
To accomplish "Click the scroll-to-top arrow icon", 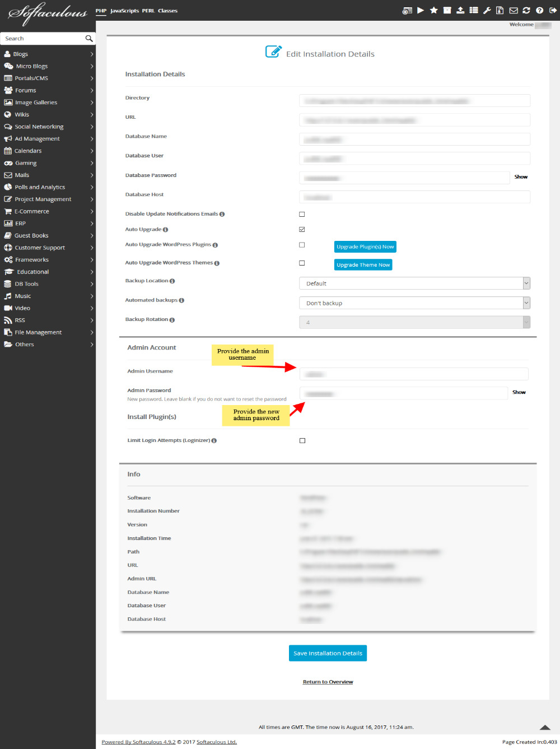I will pos(545,727).
